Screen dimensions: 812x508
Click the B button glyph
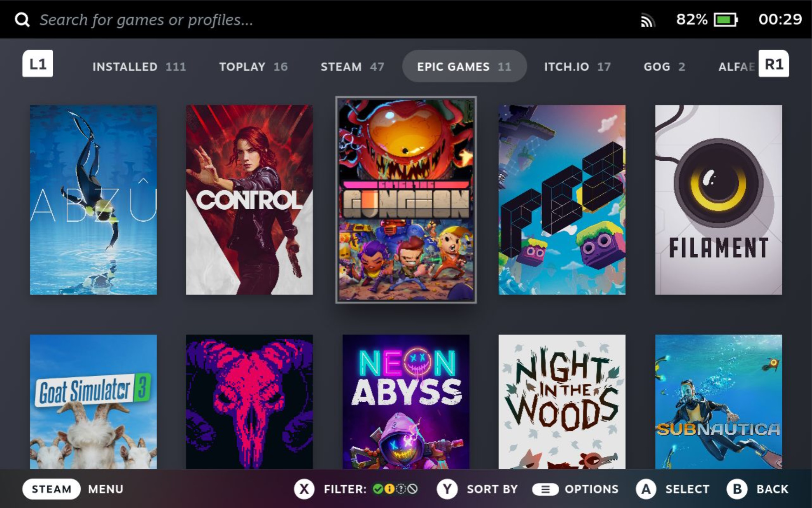pos(737,489)
